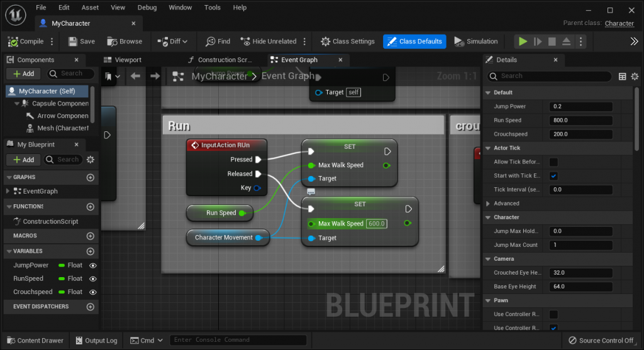Add a new variable with plus icon
The image size is (644, 350).
pos(91,251)
